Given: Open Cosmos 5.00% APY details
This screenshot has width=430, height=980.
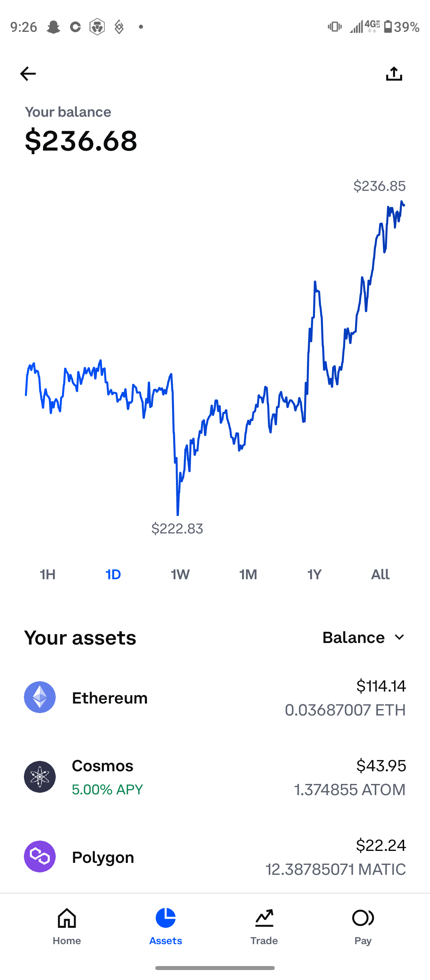Looking at the screenshot, I should coord(107,790).
